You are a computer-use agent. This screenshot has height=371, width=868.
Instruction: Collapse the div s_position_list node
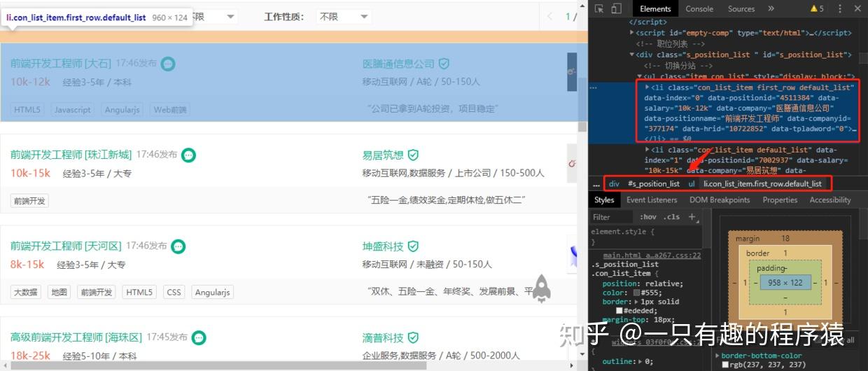632,55
